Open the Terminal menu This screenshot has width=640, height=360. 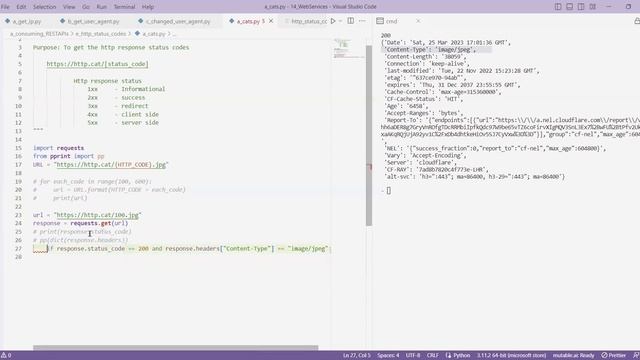(124, 7)
